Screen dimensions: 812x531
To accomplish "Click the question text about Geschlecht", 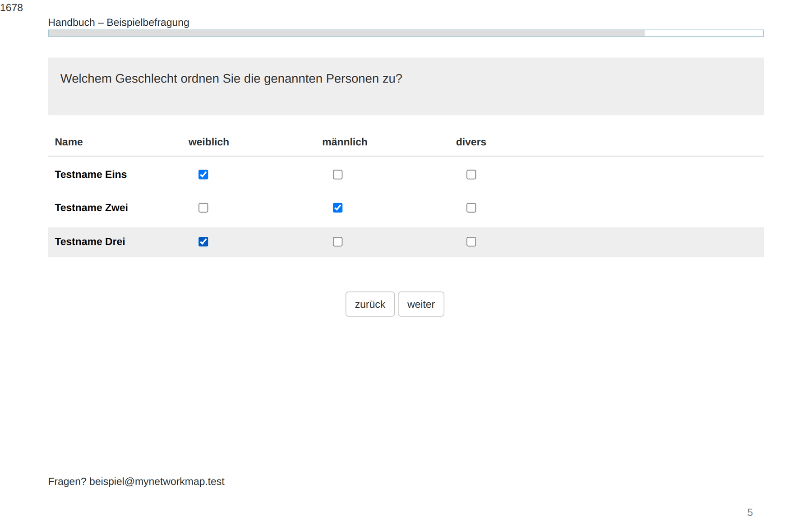I will (231, 78).
